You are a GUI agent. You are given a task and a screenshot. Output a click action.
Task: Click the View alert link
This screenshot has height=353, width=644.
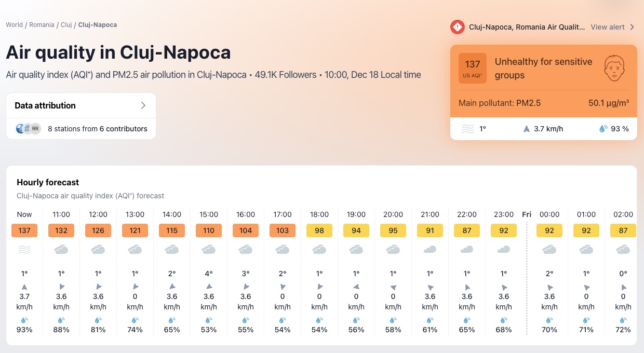pyautogui.click(x=608, y=27)
